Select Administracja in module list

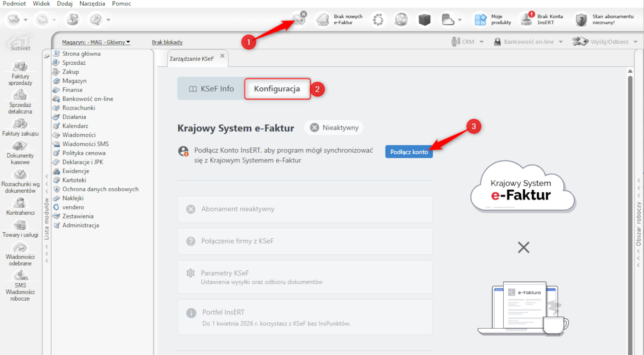80,225
